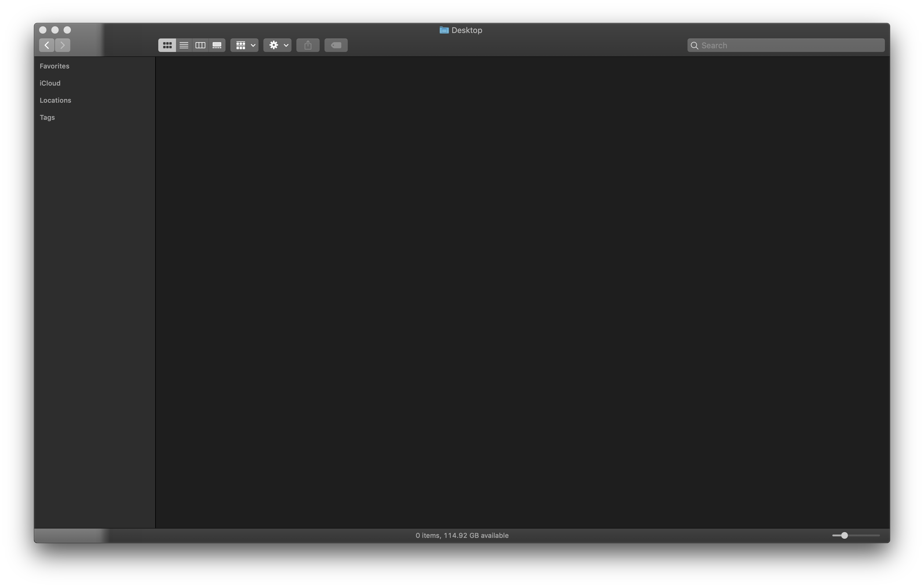This screenshot has height=588, width=924.
Task: Expand the Favorites sidebar section
Action: pyautogui.click(x=54, y=66)
